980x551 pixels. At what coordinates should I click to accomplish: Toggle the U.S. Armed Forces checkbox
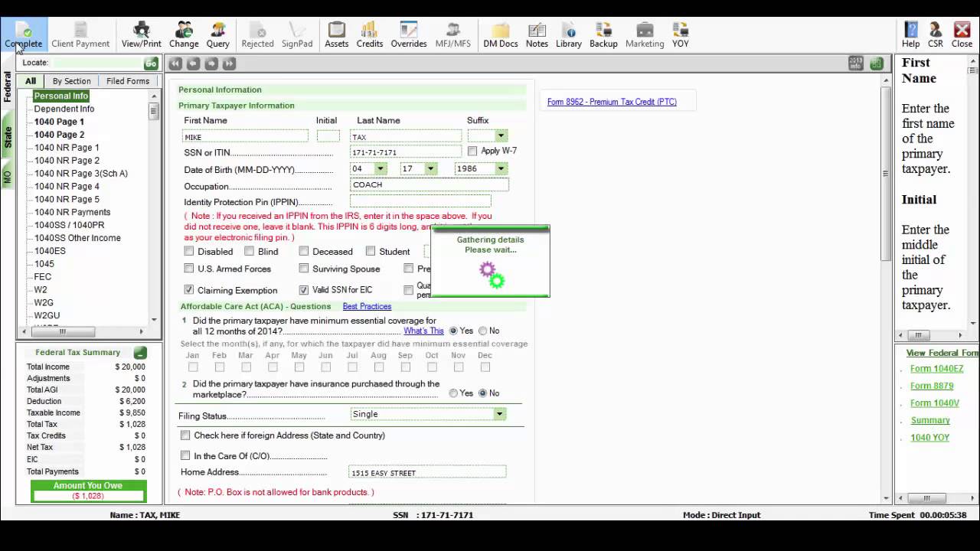point(189,269)
